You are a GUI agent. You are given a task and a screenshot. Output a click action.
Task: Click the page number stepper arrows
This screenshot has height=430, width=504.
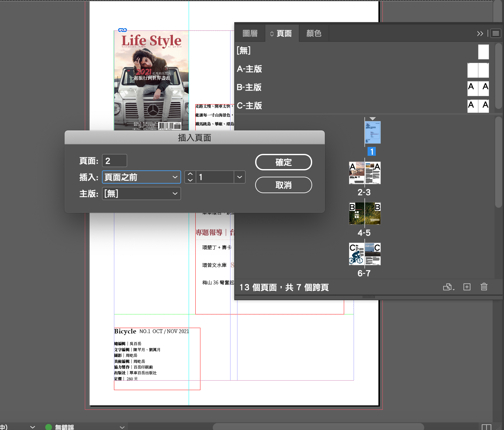[190, 177]
